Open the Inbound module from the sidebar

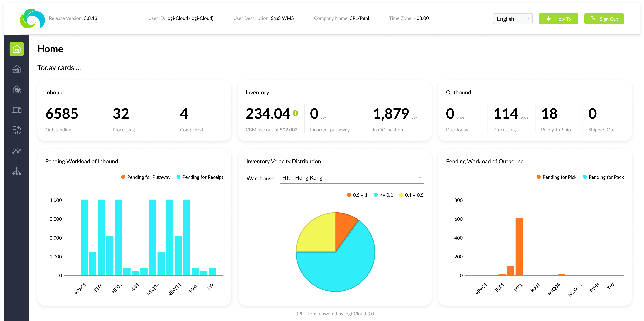[x=17, y=69]
